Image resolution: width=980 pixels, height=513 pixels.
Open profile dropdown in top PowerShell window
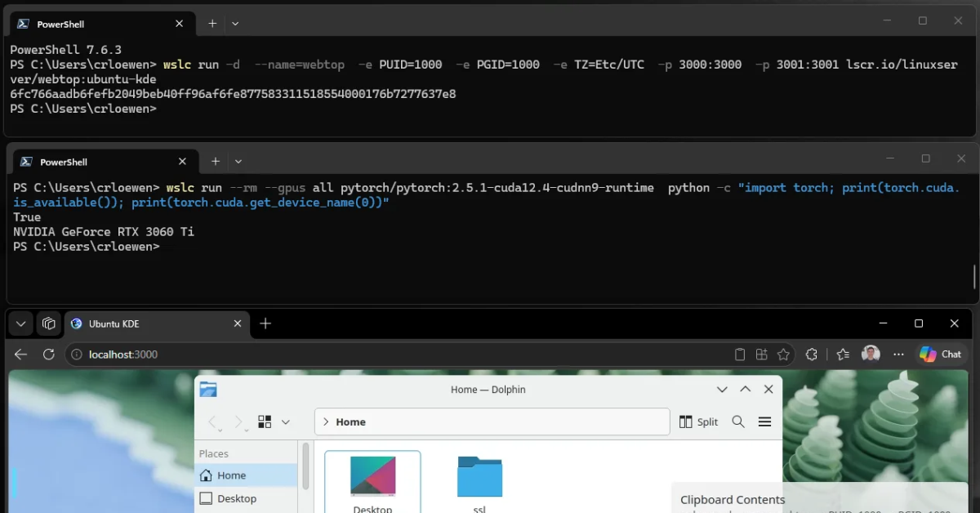coord(235,24)
